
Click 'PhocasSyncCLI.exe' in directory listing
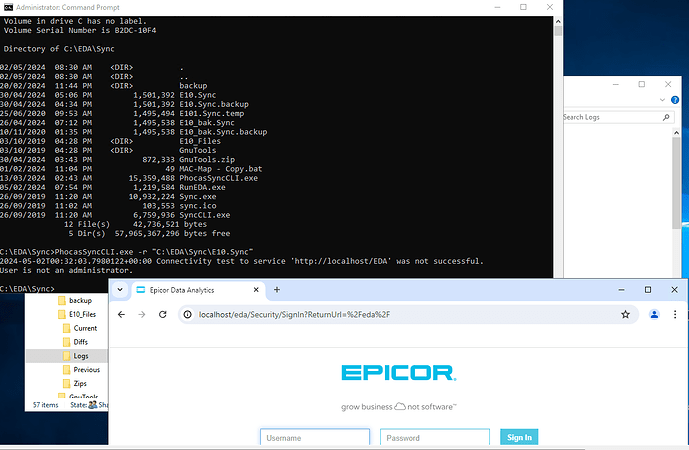[x=218, y=178]
